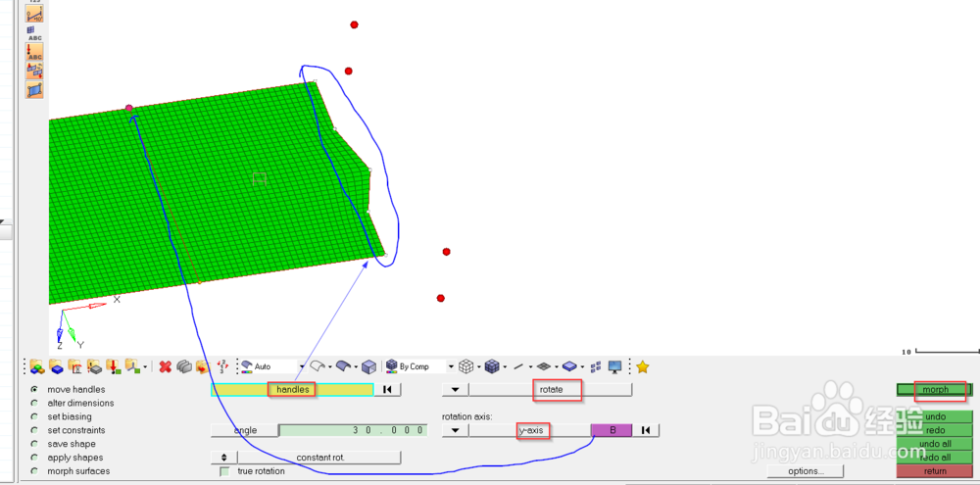
Task: Select the lowest red handle in viewport
Action: point(441,298)
